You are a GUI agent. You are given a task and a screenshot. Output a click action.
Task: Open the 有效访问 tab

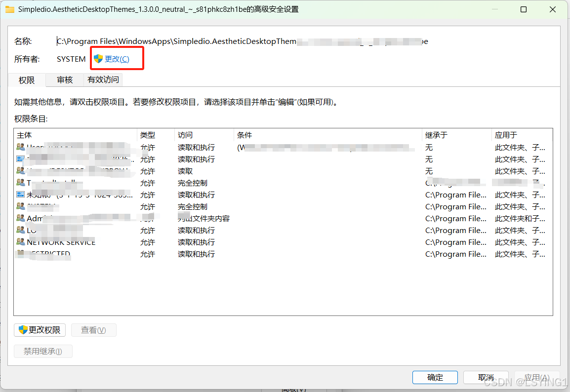coord(103,79)
